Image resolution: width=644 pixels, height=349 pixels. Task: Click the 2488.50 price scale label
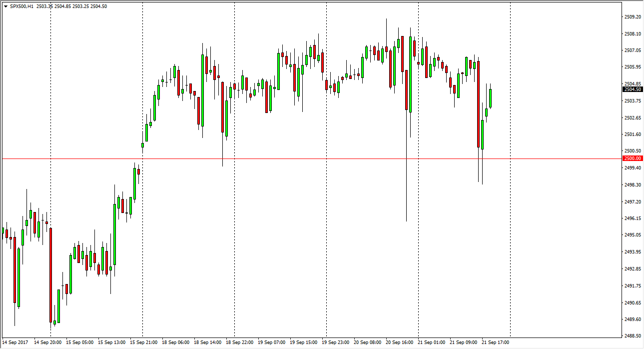tap(633, 336)
